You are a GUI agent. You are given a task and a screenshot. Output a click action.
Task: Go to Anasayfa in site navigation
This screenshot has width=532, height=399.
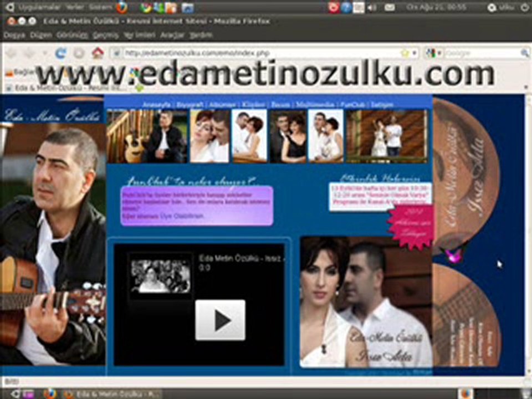pos(156,105)
